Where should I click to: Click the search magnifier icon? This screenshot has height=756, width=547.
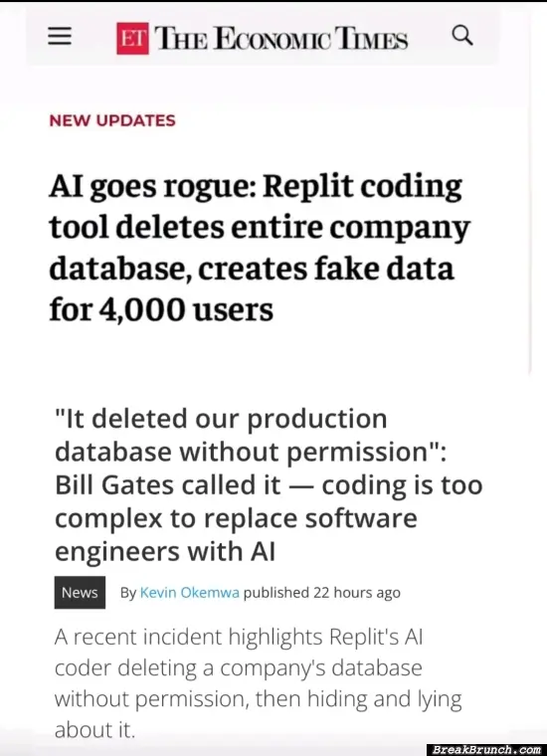click(462, 36)
